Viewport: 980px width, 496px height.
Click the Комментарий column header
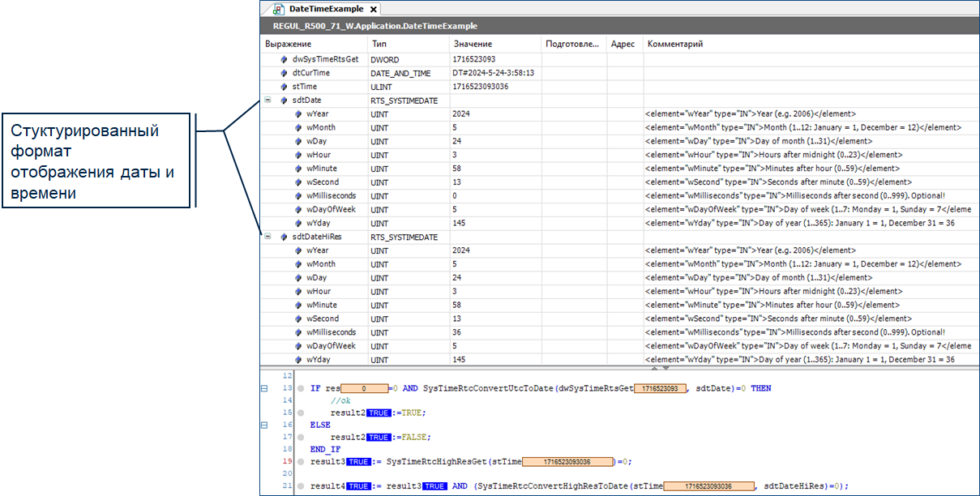pos(674,44)
